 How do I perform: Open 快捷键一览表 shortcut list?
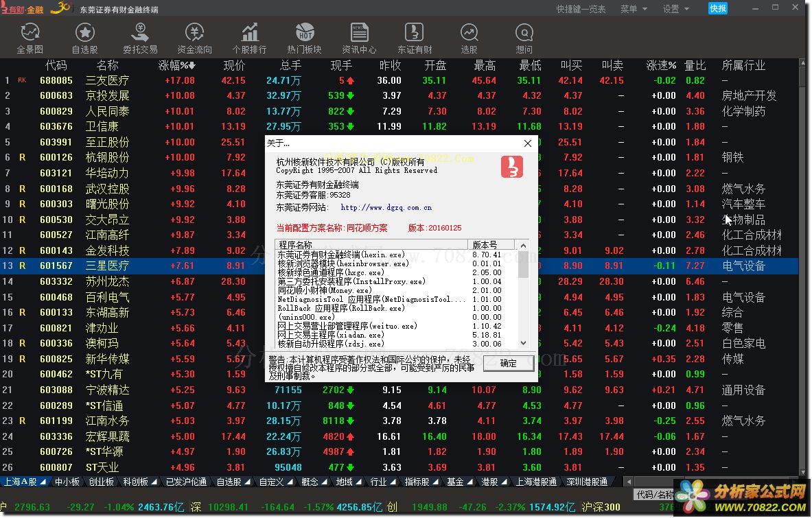click(581, 9)
